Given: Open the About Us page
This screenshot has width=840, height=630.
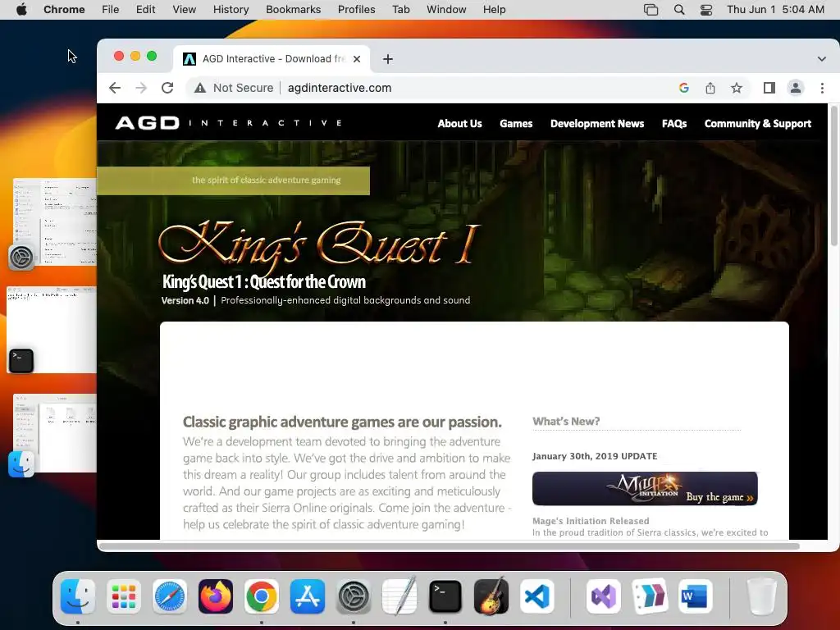Looking at the screenshot, I should pyautogui.click(x=459, y=124).
